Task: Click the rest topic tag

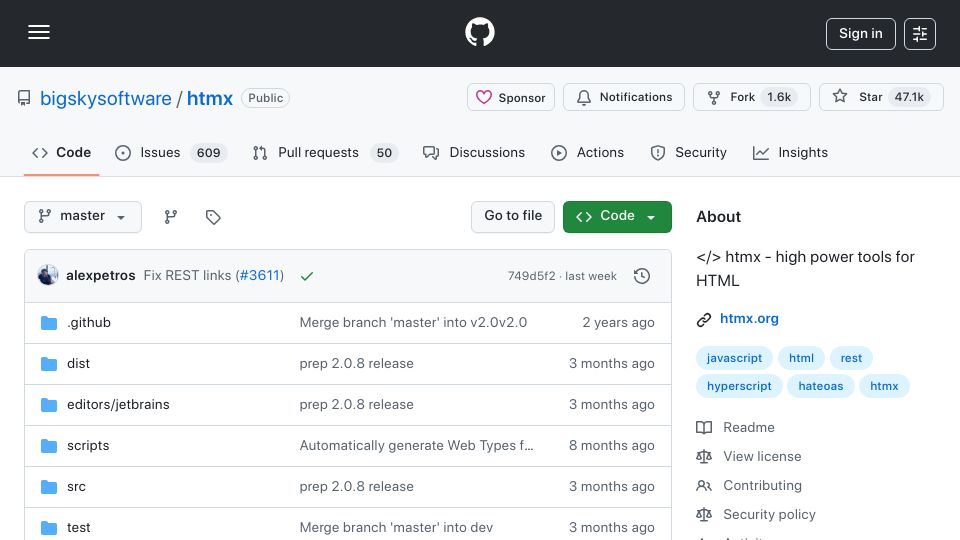Action: click(851, 358)
